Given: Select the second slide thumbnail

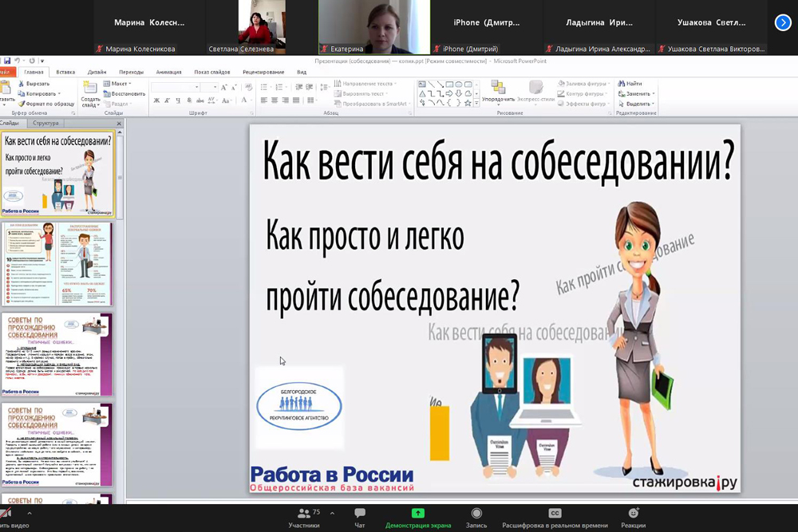Looking at the screenshot, I should (x=57, y=264).
